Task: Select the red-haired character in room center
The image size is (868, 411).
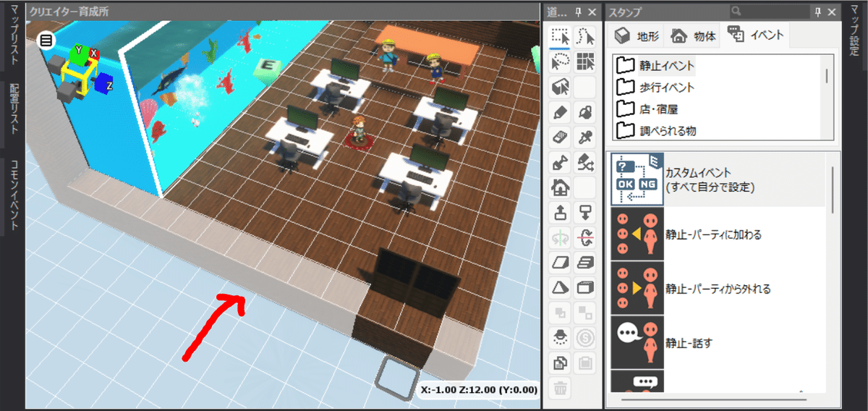Action: click(358, 129)
